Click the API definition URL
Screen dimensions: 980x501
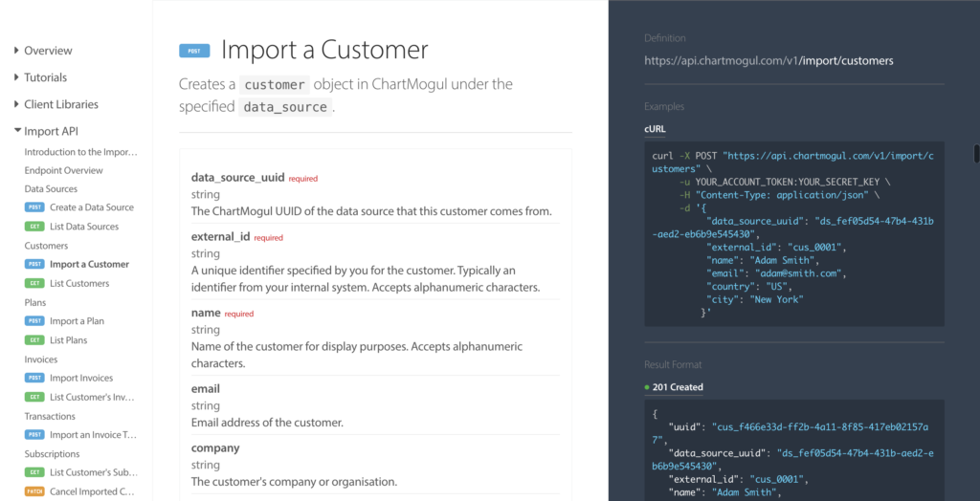point(768,60)
